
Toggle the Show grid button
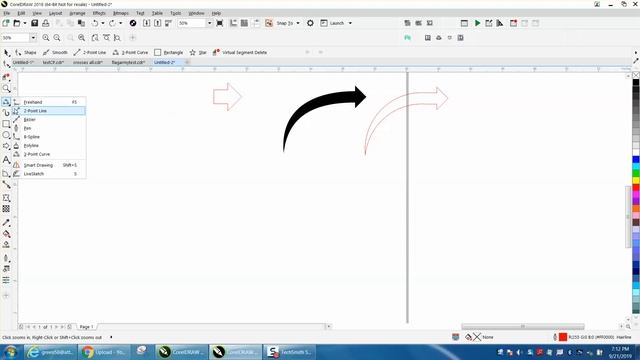pyautogui.click(x=244, y=23)
